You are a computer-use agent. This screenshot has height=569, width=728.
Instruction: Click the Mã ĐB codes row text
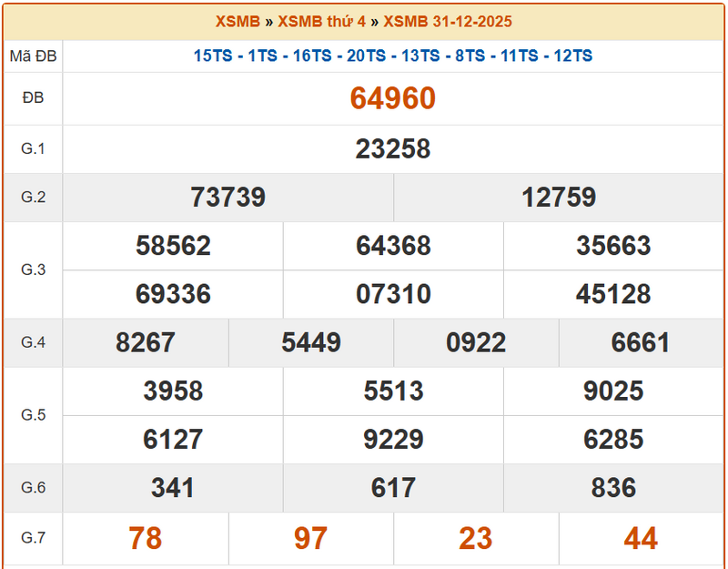pyautogui.click(x=393, y=56)
